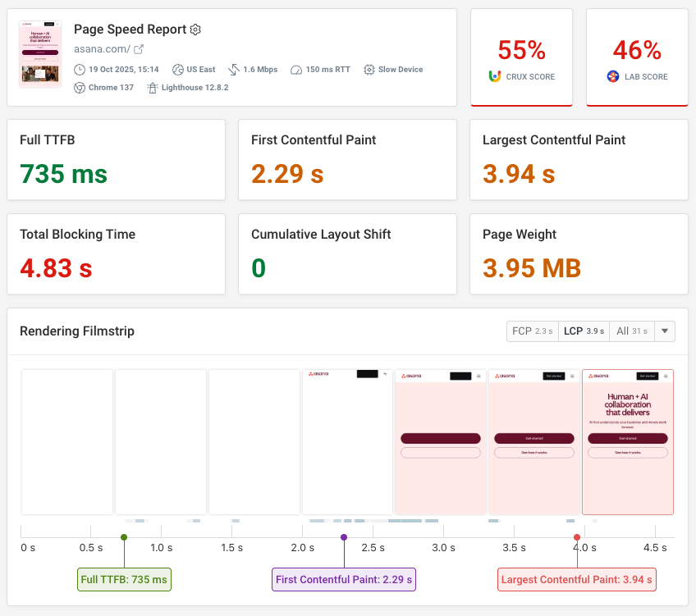This screenshot has width=696, height=616.
Task: Open the Page Speed Report settings gear
Action: 195,30
